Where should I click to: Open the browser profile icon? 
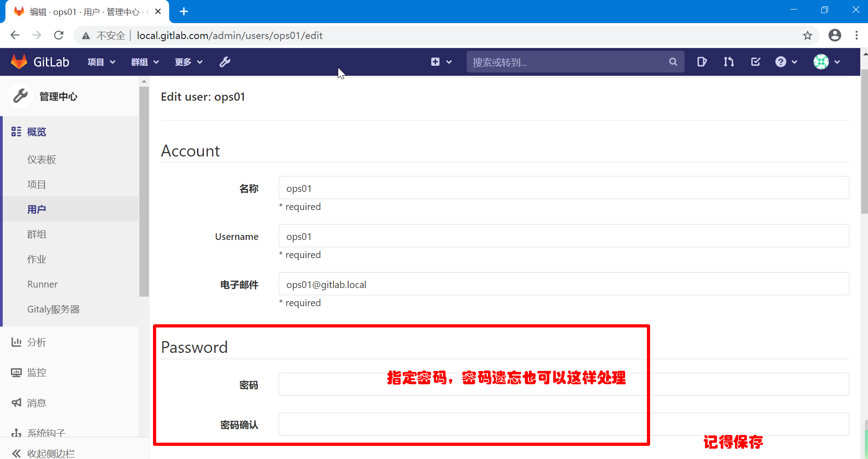835,35
